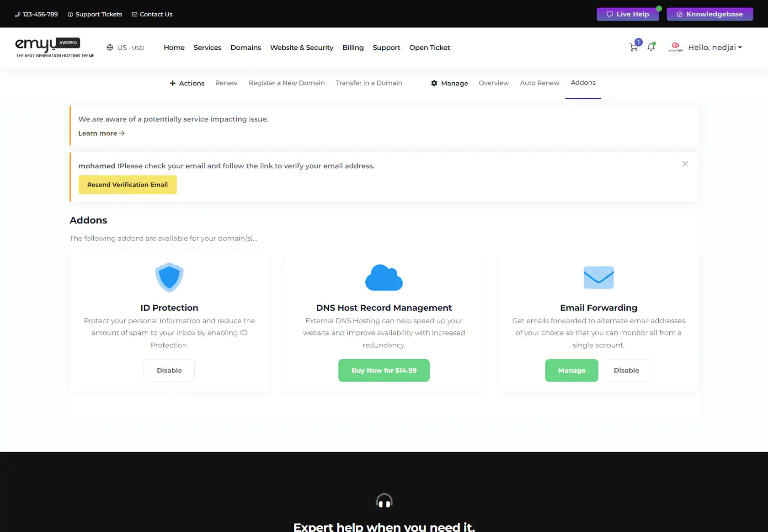
Task: Expand the Hello, nedjai account dropdown
Action: click(x=715, y=48)
